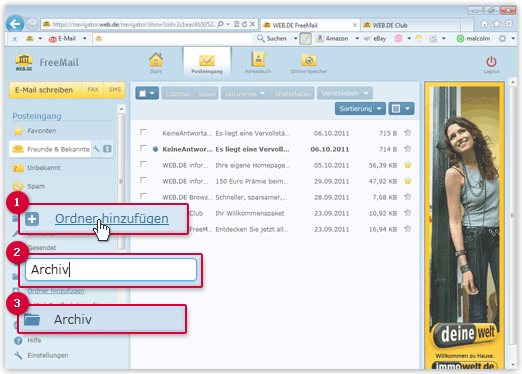Image resolution: width=522 pixels, height=374 pixels.
Task: Click the deine welt immowelt advertisement
Action: click(464, 225)
